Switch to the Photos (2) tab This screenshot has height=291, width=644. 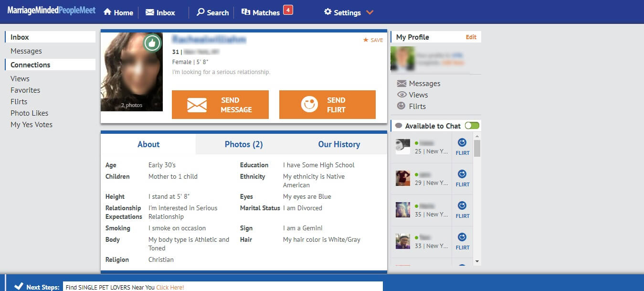point(243,144)
